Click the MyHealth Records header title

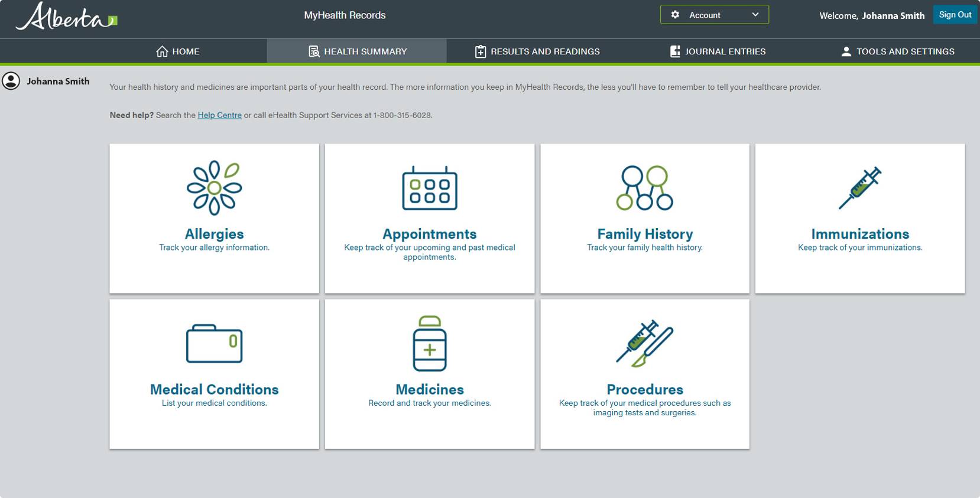[345, 15]
